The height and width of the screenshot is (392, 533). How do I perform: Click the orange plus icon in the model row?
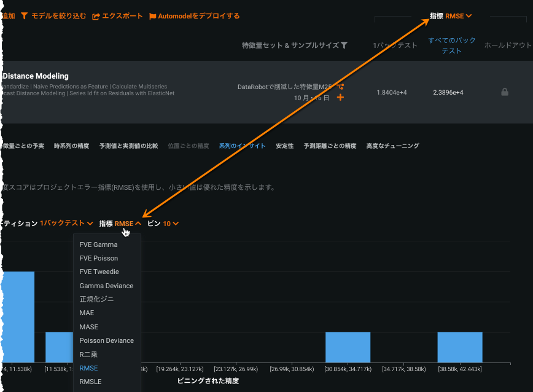pos(340,98)
